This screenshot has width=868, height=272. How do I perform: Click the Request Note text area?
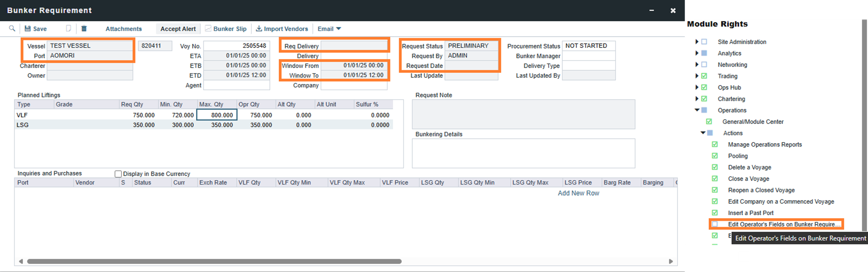523,114
